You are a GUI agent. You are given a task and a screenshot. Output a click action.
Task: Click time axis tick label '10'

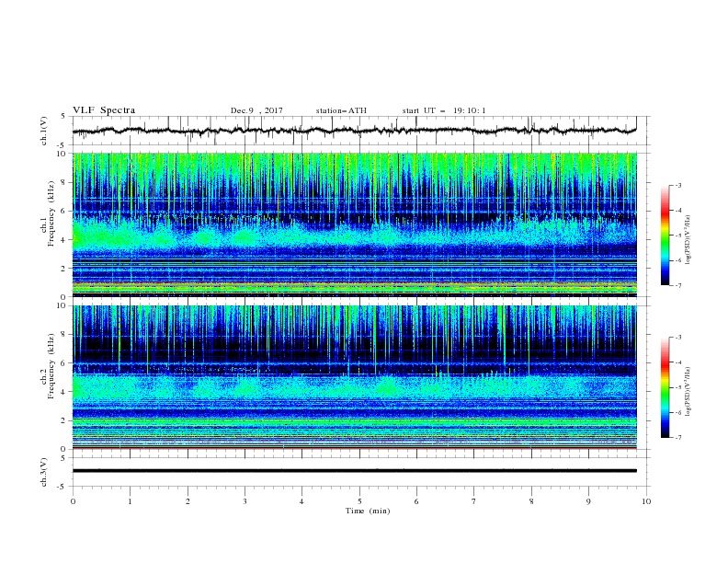point(646,501)
